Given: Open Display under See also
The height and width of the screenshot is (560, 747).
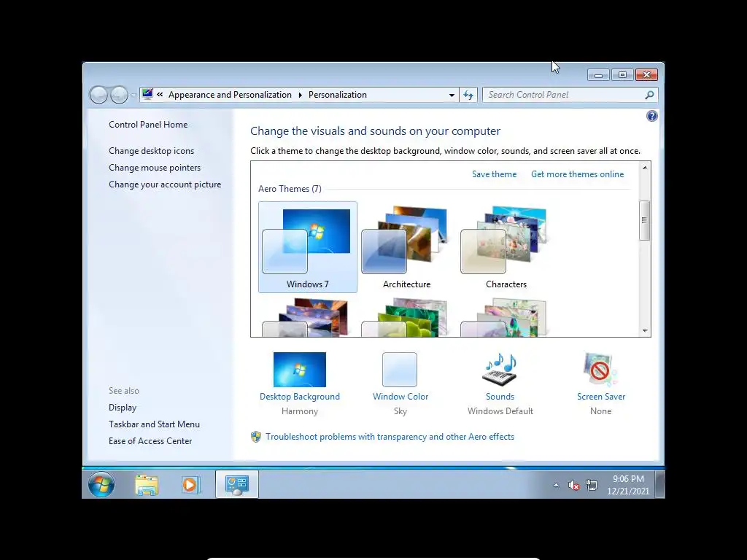Looking at the screenshot, I should 123,408.
